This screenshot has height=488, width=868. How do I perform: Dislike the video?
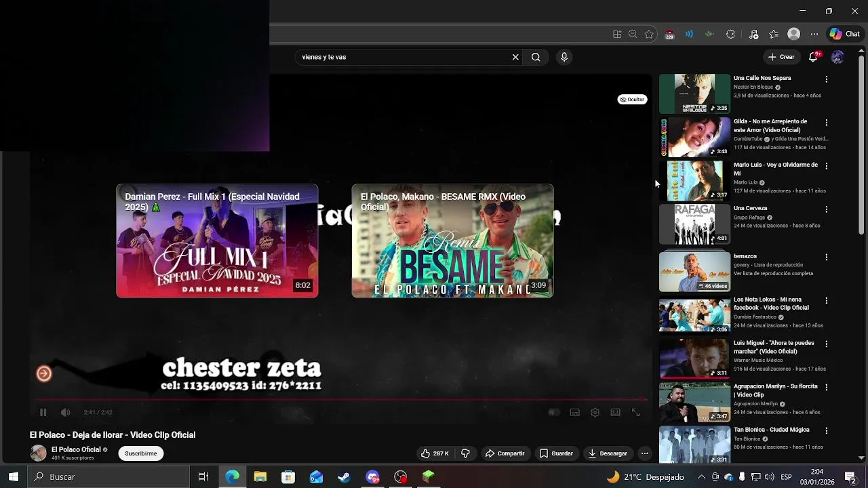click(x=466, y=453)
